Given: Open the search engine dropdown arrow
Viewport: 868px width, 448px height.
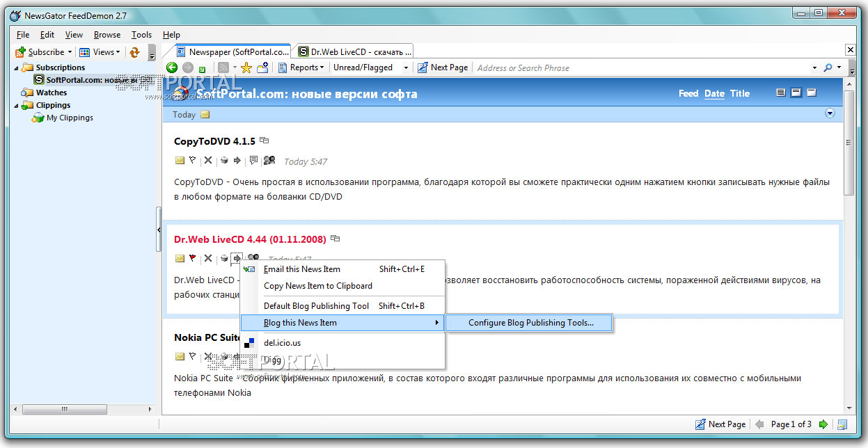Looking at the screenshot, I should click(x=839, y=68).
